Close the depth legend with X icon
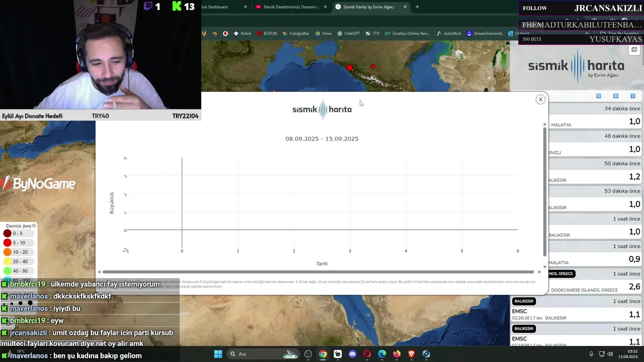This screenshot has width=644, height=362. tap(34, 226)
